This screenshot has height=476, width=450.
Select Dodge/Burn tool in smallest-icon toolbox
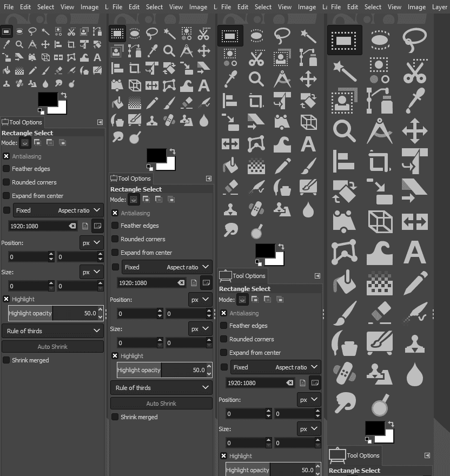[x=71, y=83]
